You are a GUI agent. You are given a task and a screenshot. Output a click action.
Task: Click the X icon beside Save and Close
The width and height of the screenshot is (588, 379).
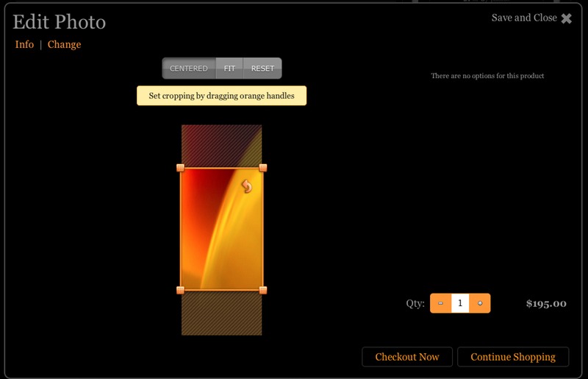567,18
